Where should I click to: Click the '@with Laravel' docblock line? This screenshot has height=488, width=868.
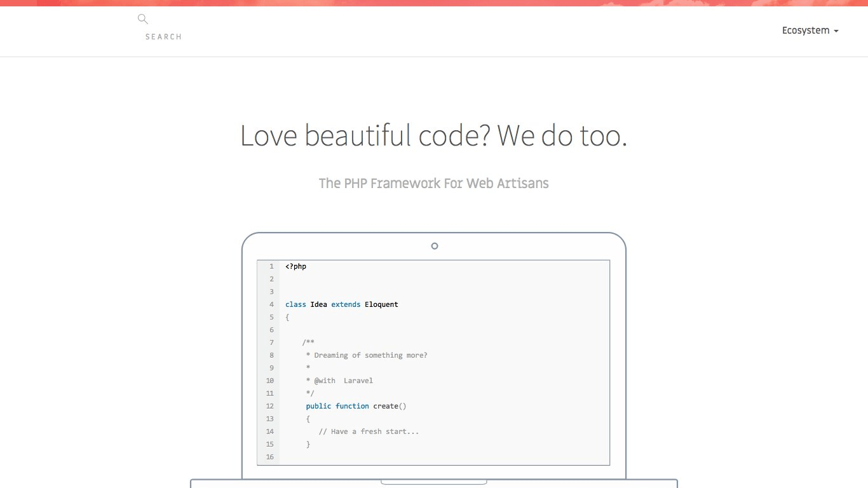pyautogui.click(x=341, y=380)
